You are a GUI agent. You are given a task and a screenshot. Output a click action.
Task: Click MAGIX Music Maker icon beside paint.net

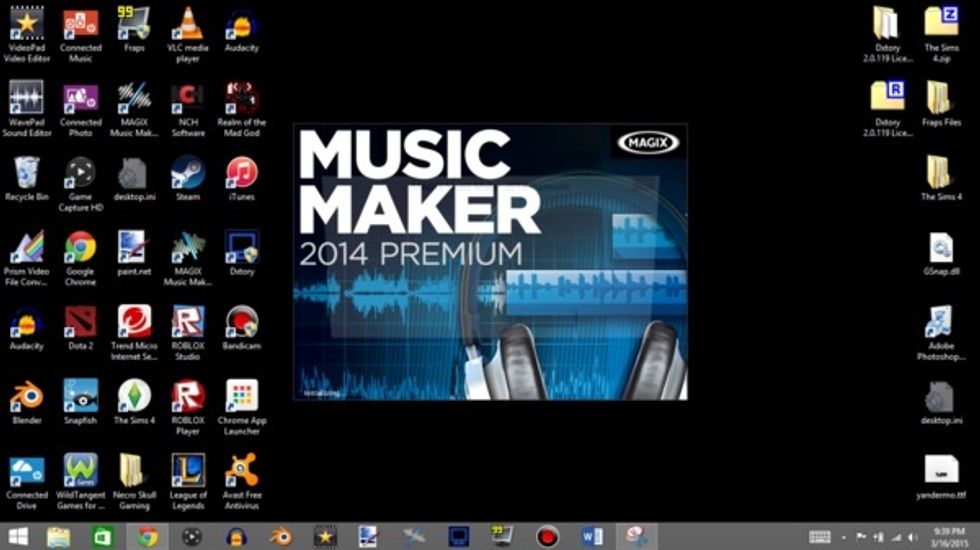188,258
